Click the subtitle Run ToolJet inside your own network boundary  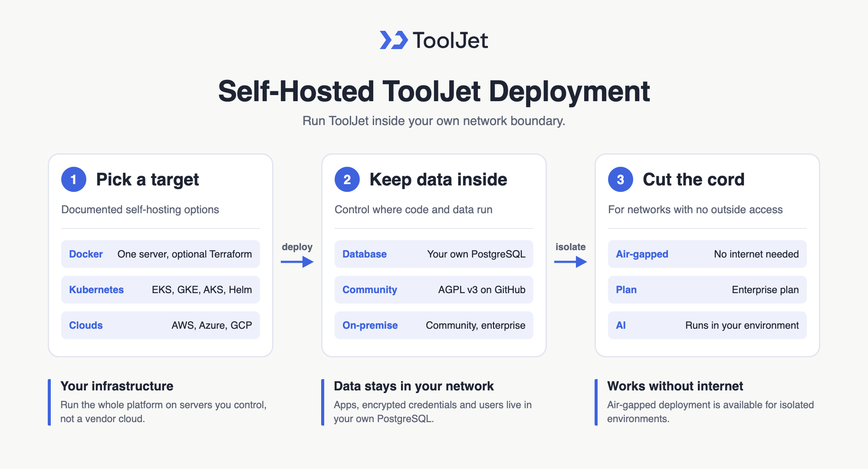pyautogui.click(x=434, y=121)
